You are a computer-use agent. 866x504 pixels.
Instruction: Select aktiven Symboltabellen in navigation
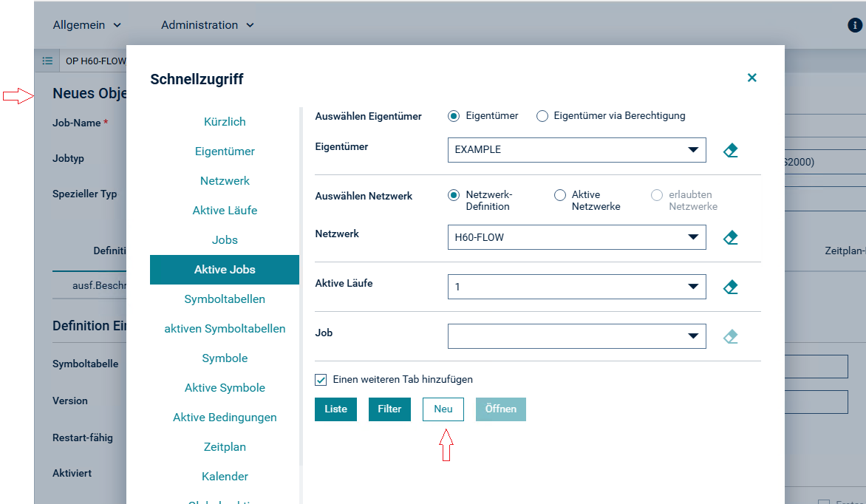coord(225,329)
